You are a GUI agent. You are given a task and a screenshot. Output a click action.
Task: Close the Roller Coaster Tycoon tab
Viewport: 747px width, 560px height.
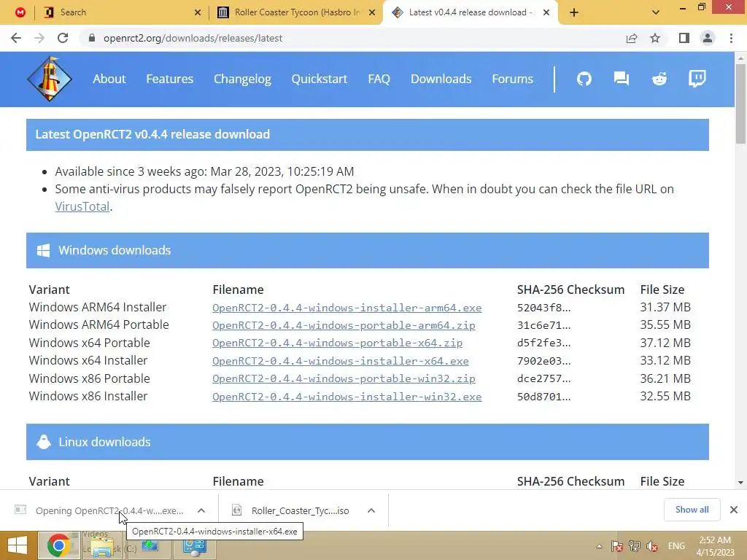click(x=372, y=12)
